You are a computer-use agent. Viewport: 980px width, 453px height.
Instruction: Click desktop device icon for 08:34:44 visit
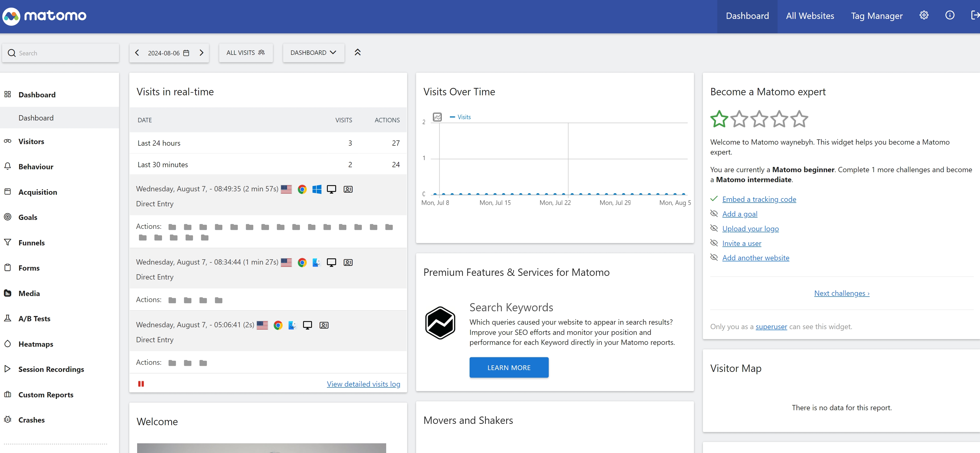331,262
